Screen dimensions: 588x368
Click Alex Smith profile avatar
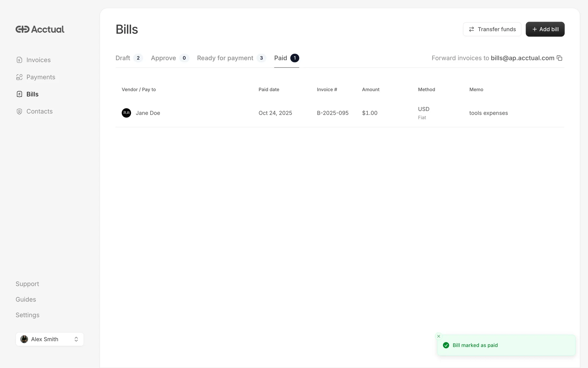click(24, 339)
